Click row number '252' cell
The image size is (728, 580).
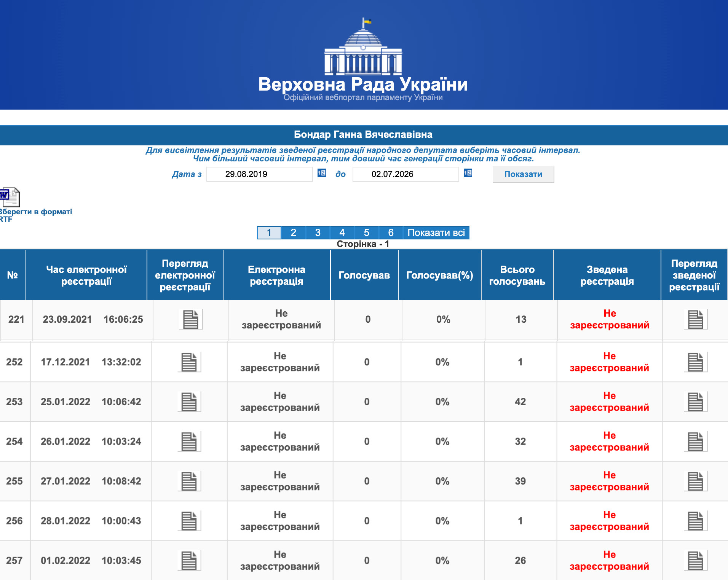14,362
